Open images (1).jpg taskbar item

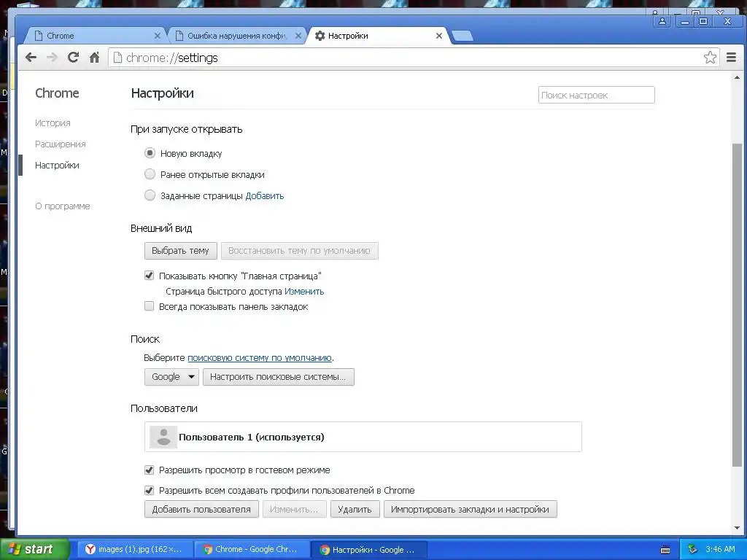pyautogui.click(x=135, y=549)
